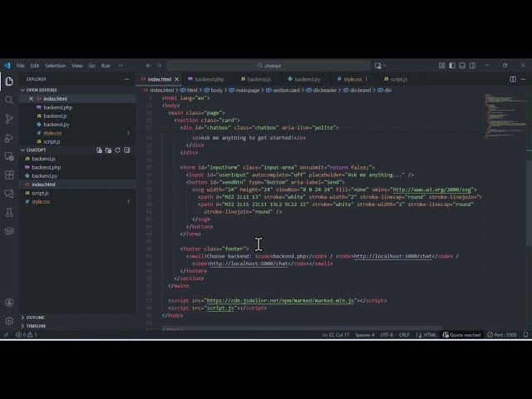Click Port: 5500 in status bar

tap(504, 334)
